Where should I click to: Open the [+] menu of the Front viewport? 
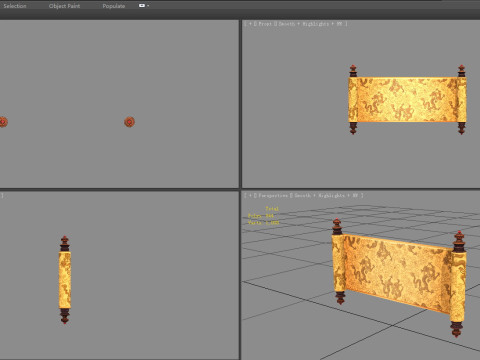coord(250,24)
